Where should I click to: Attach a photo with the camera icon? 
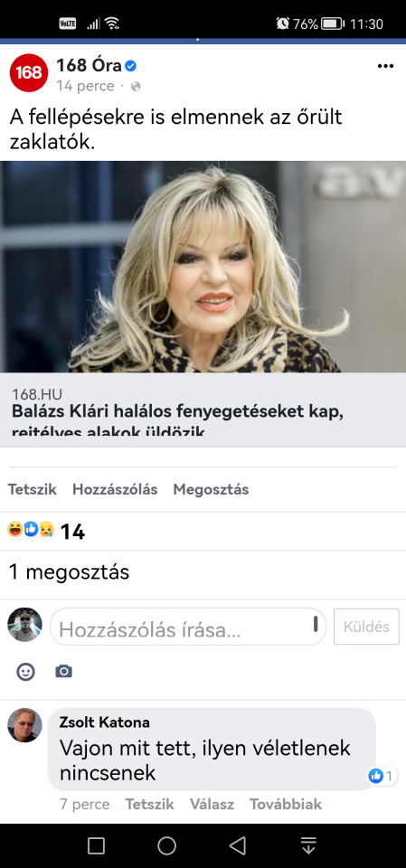pyautogui.click(x=63, y=672)
